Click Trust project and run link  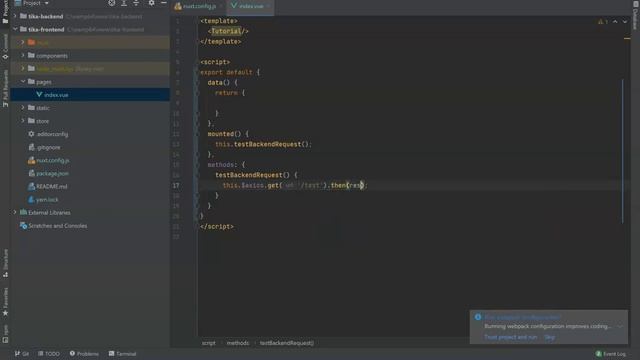click(511, 337)
